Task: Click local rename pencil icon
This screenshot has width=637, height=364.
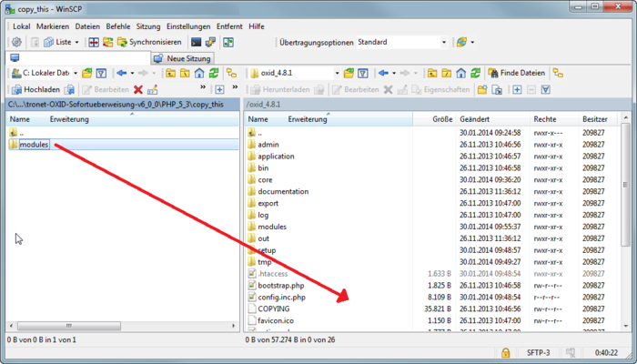Action: click(x=152, y=90)
